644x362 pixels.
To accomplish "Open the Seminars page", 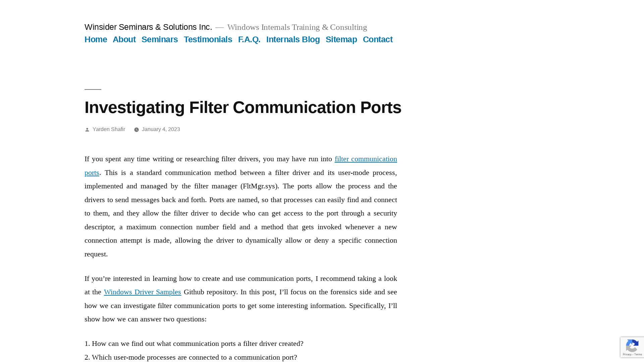I will tap(160, 39).
